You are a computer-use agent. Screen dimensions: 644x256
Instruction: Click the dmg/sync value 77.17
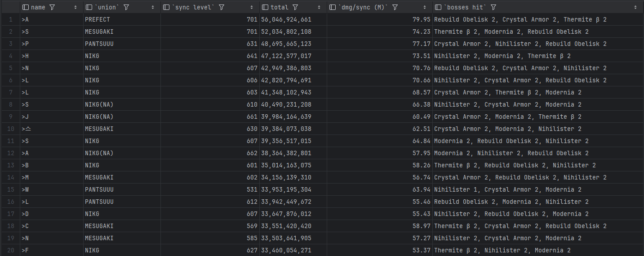pos(422,44)
